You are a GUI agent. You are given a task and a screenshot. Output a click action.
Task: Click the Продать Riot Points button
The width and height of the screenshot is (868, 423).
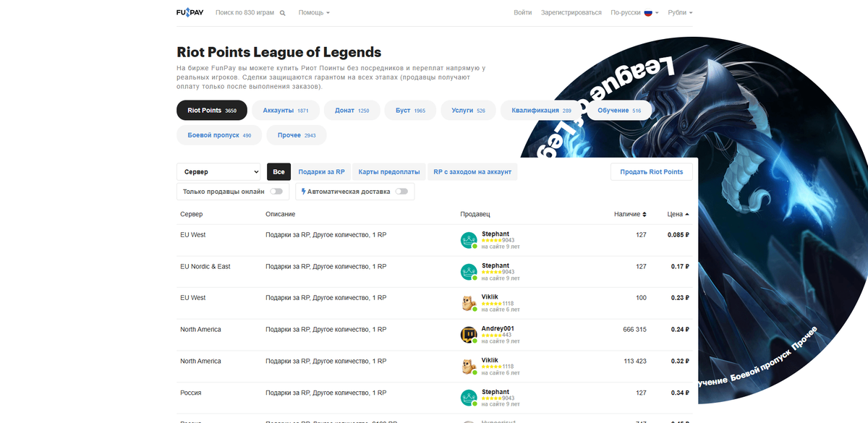(x=652, y=172)
